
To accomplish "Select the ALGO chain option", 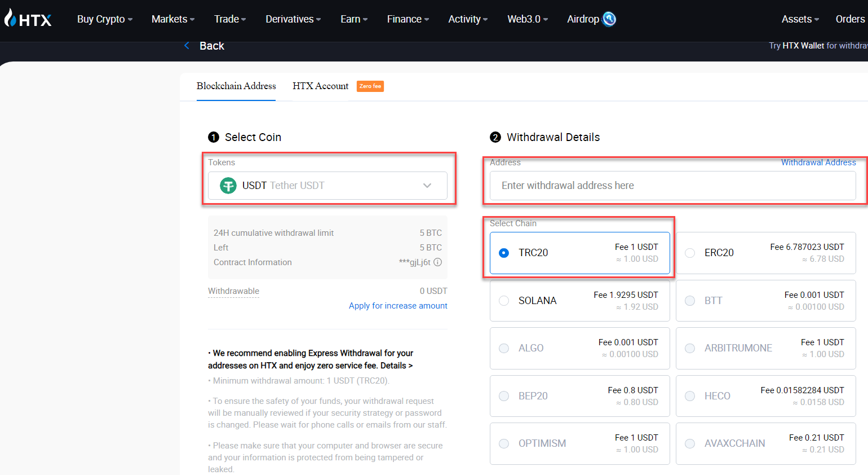I will coord(580,348).
